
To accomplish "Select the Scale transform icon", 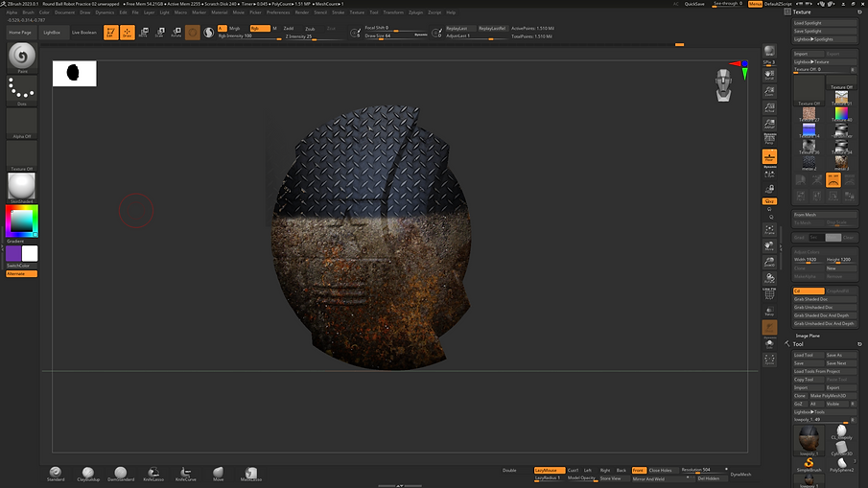I will coord(159,33).
